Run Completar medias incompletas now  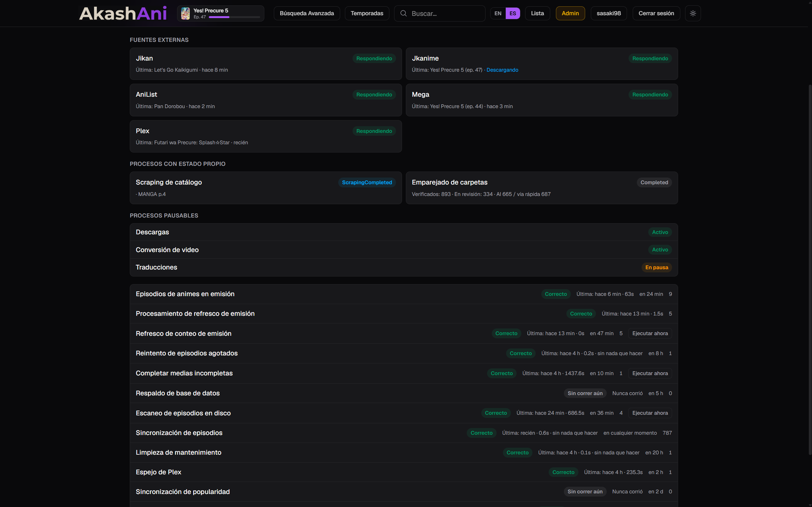coord(650,373)
